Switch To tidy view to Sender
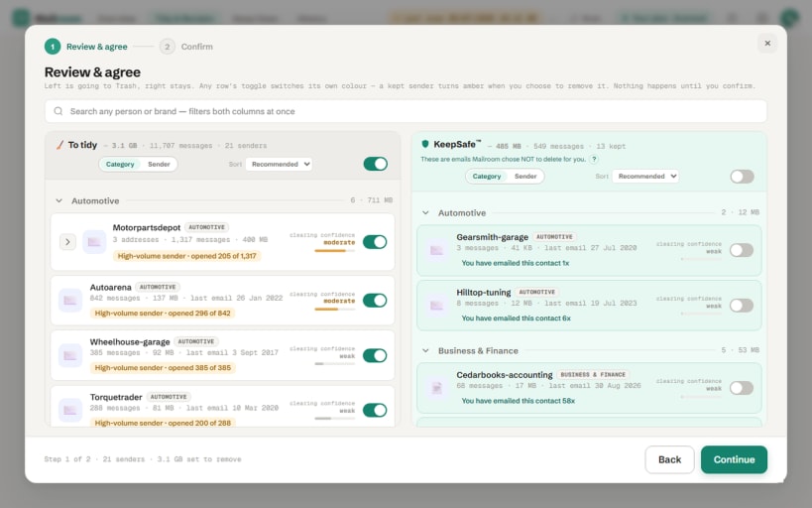Viewport: 812px width, 508px height. 159,165
